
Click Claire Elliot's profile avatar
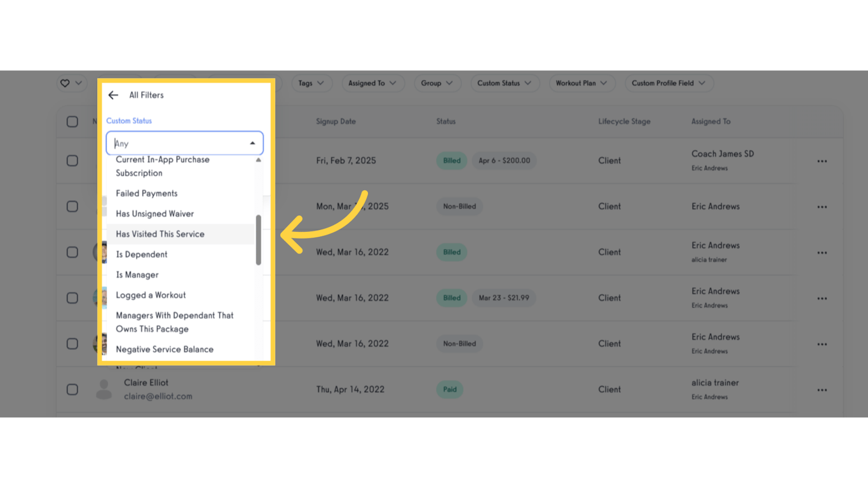click(104, 389)
